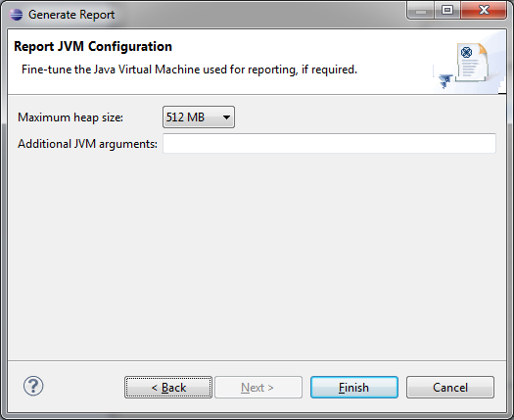Screen dimensions: 514x420
Task: Click the Additional JVM arguments label
Action: pos(87,144)
